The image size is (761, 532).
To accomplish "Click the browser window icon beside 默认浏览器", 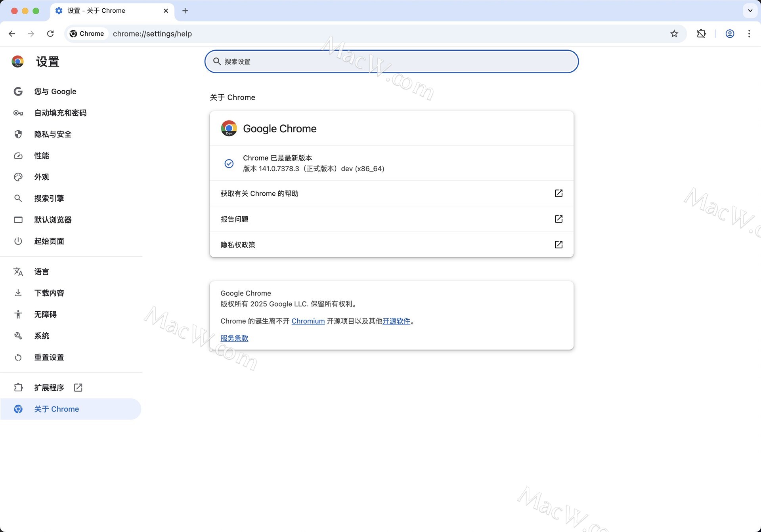I will tap(18, 220).
